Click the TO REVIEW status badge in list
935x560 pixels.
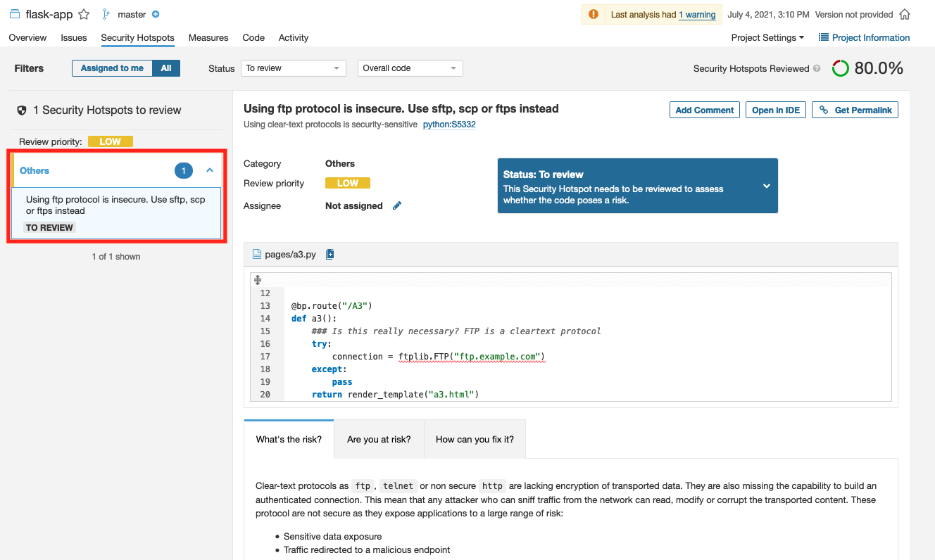pyautogui.click(x=49, y=227)
